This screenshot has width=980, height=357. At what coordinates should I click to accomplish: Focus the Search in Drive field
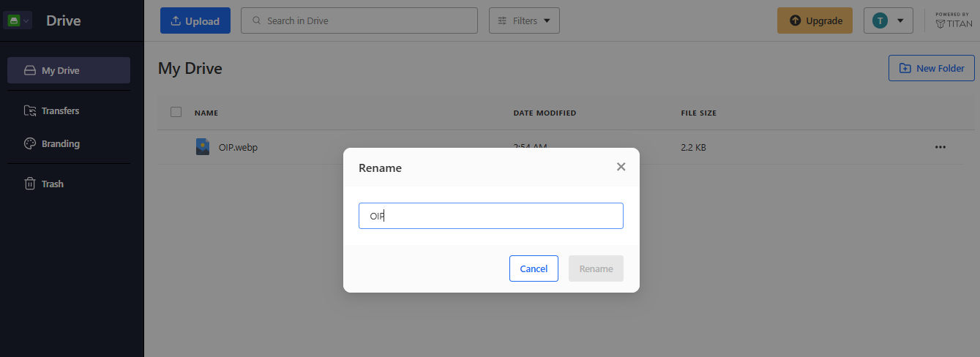(x=359, y=20)
